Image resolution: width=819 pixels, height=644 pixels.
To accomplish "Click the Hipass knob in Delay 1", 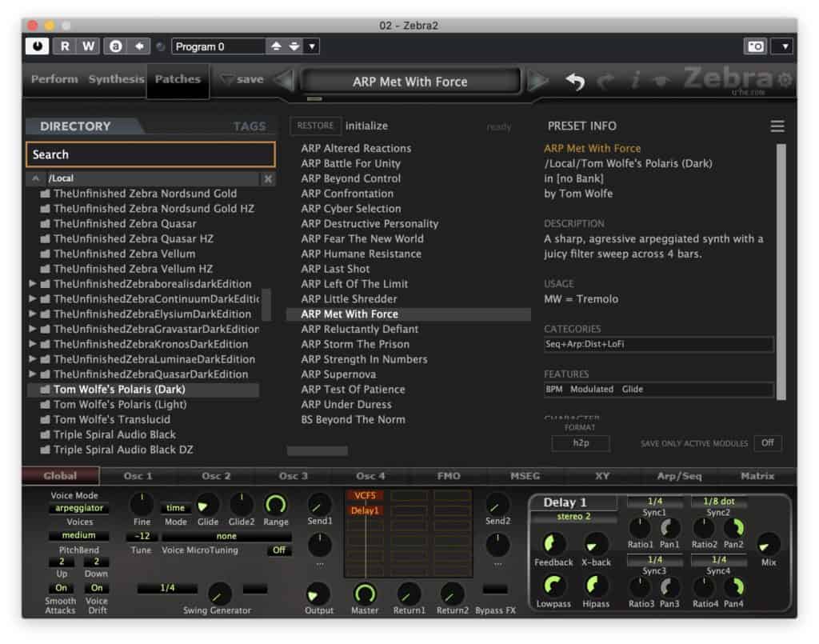I will click(595, 586).
